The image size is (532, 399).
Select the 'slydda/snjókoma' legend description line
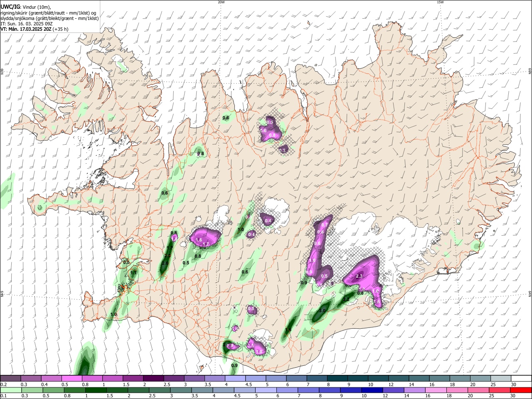[49, 18]
